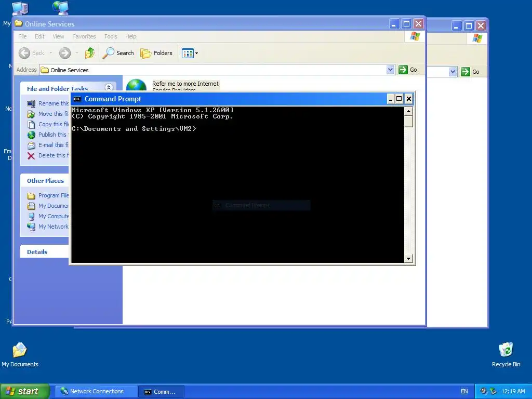Viewport: 532px width, 399px height.
Task: Maximize the Online Services window
Action: (x=406, y=24)
